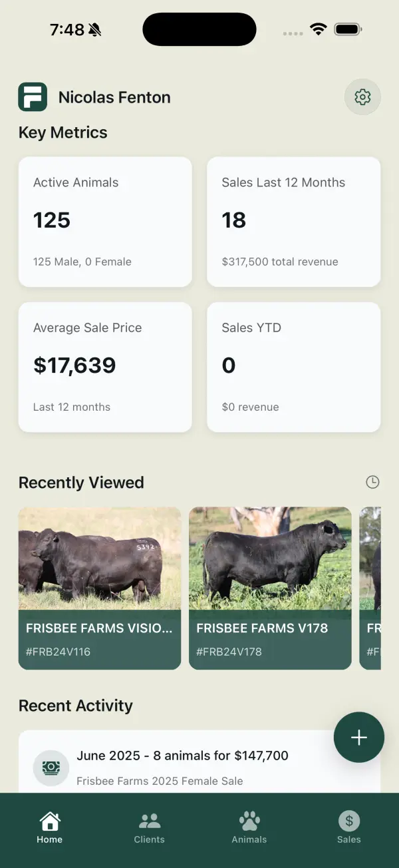Screen dimensions: 399x868
Task: Open settings via the gear icon
Action: pos(362,97)
